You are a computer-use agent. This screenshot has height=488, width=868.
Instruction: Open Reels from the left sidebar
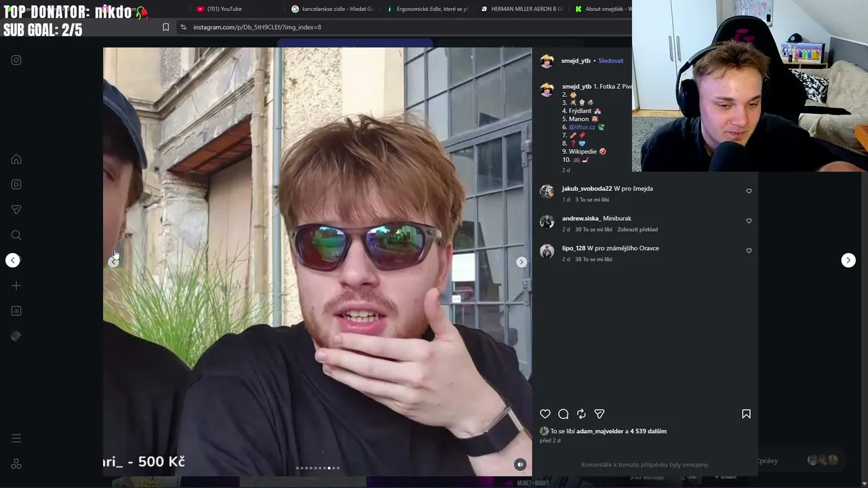(16, 184)
